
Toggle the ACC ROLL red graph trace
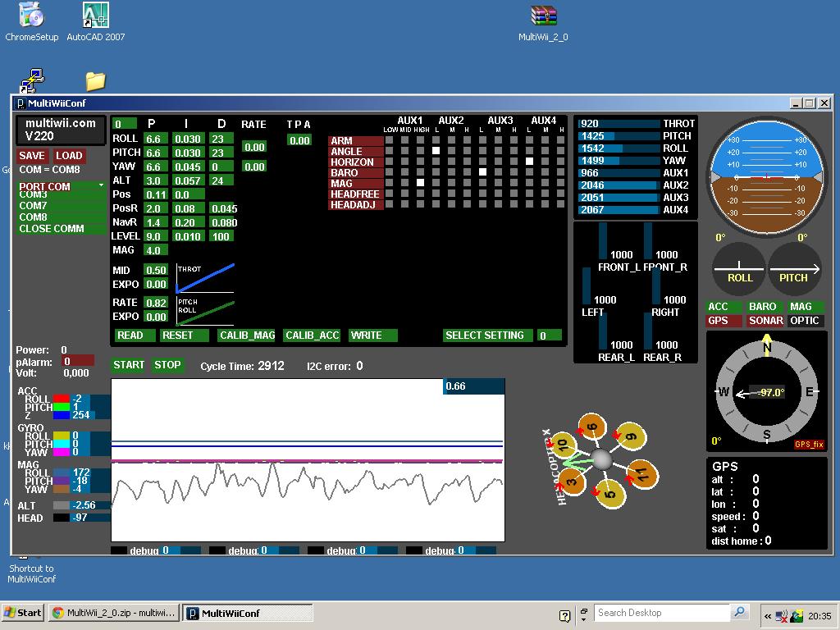[x=61, y=399]
